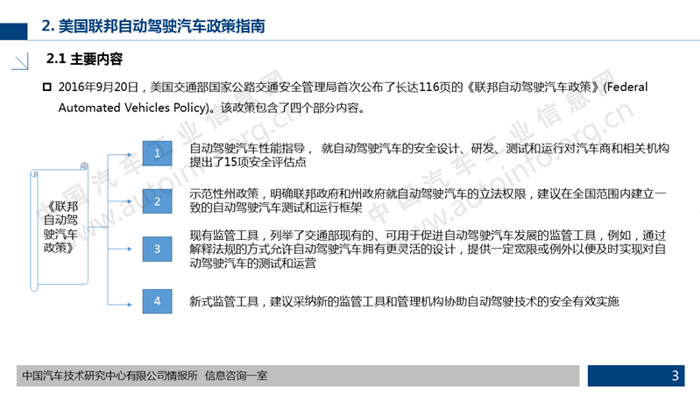Click the square bullet before 2016年9月20日
Screen dimensions: 700x394
[47, 87]
